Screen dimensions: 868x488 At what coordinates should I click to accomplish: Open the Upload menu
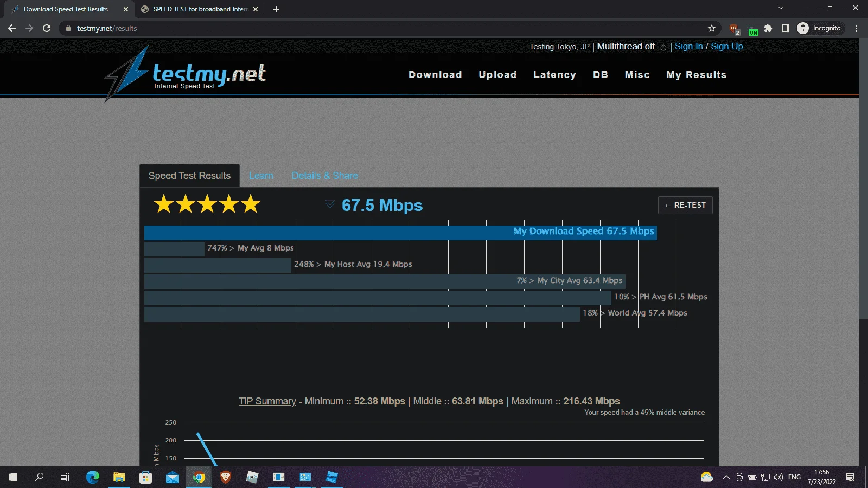(x=497, y=75)
